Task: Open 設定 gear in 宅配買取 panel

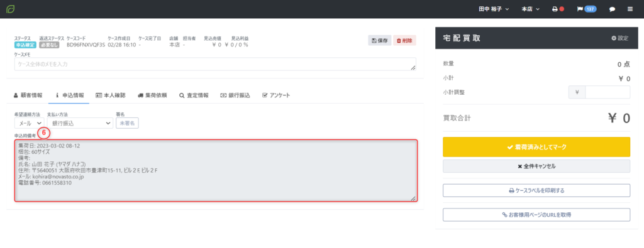Action: click(619, 38)
